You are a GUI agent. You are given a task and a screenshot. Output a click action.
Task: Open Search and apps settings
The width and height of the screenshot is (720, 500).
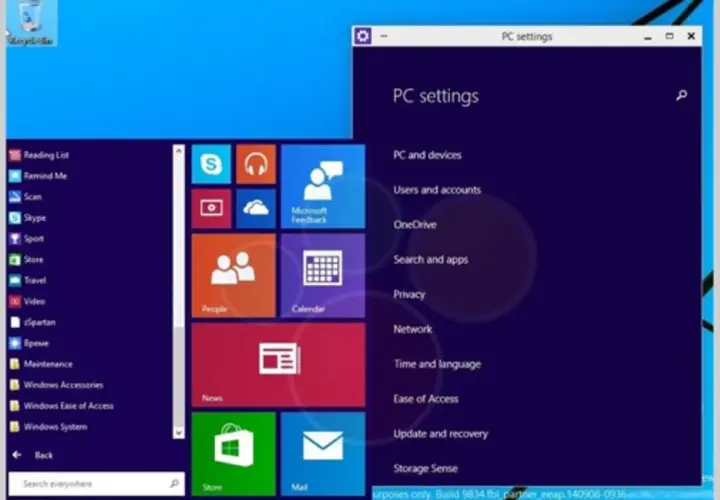(x=431, y=259)
